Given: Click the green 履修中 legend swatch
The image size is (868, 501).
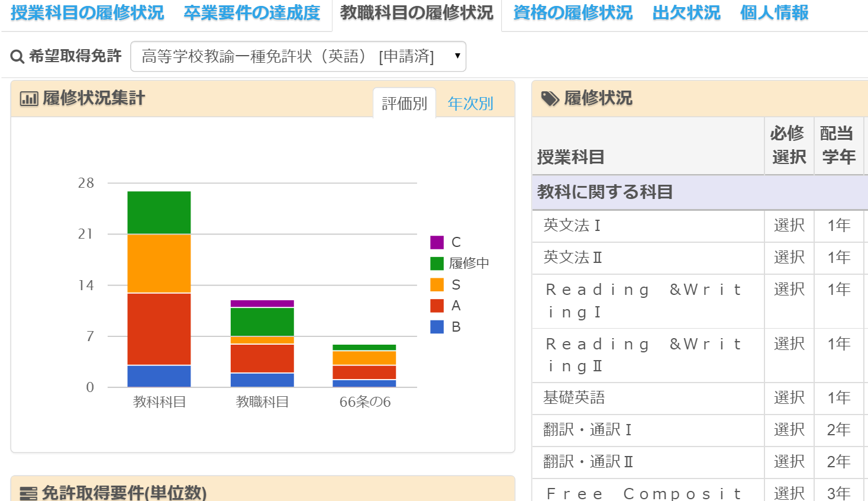Looking at the screenshot, I should point(437,263).
